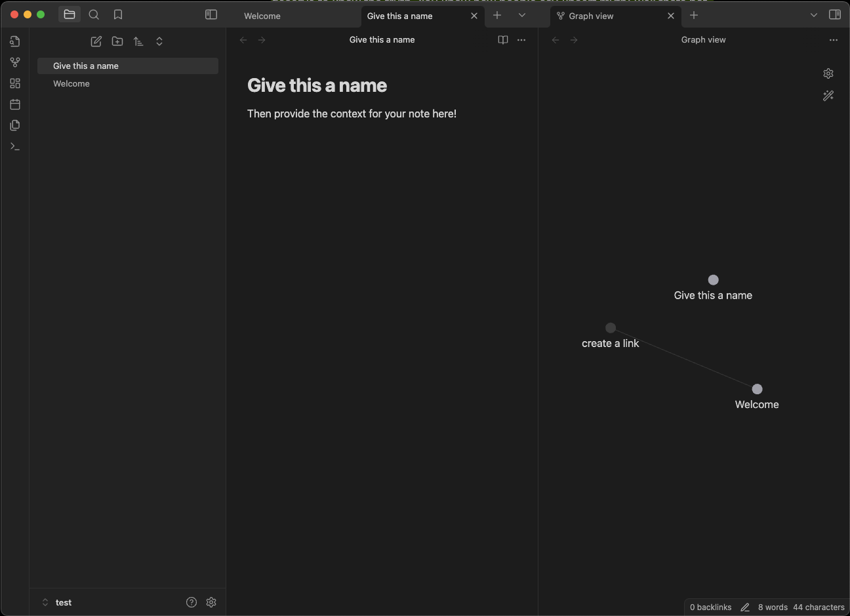Change file sort order in explorer
850x616 pixels.
tap(138, 41)
